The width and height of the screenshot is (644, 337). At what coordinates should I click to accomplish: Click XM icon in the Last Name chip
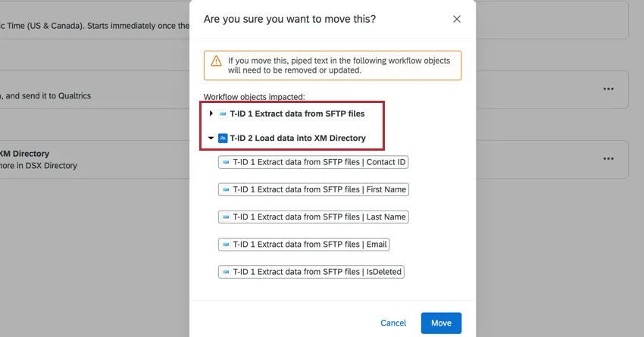click(226, 217)
